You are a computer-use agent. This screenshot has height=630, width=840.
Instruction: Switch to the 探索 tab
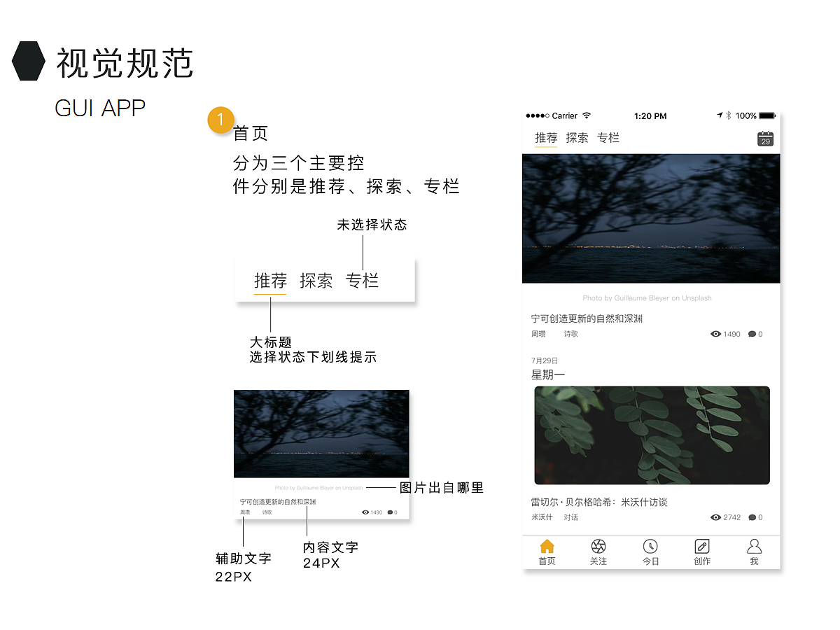(x=577, y=137)
